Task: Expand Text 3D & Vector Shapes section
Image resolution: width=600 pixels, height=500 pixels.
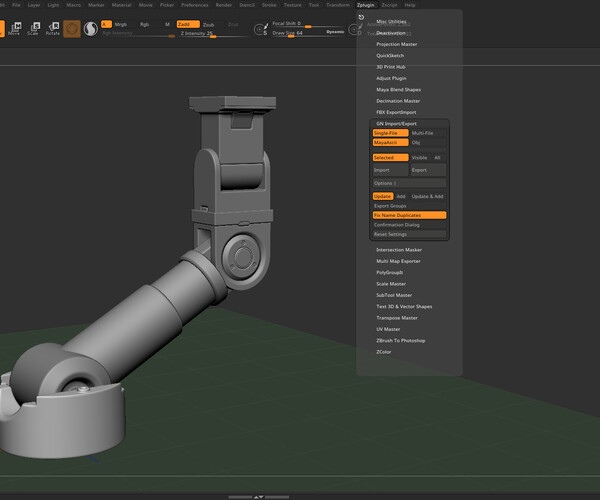Action: pos(404,306)
